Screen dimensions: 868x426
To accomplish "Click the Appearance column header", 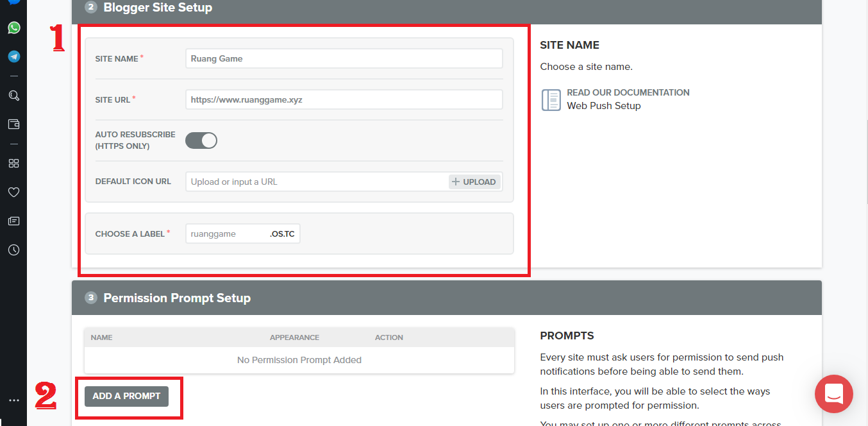I will click(x=294, y=337).
